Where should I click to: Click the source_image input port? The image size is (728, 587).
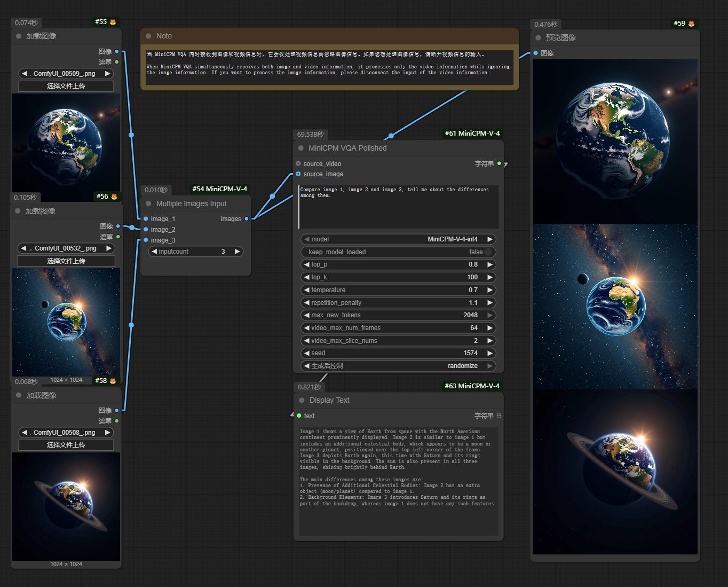(298, 174)
